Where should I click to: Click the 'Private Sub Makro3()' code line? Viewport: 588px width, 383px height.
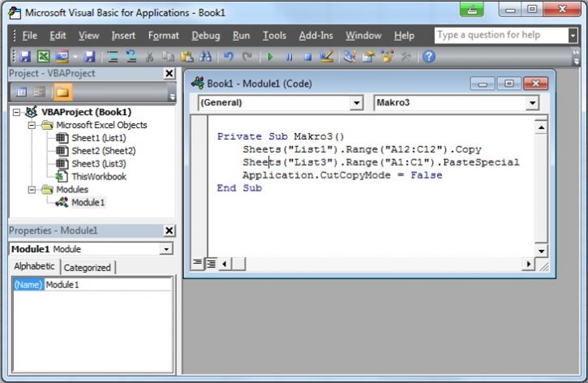point(281,136)
